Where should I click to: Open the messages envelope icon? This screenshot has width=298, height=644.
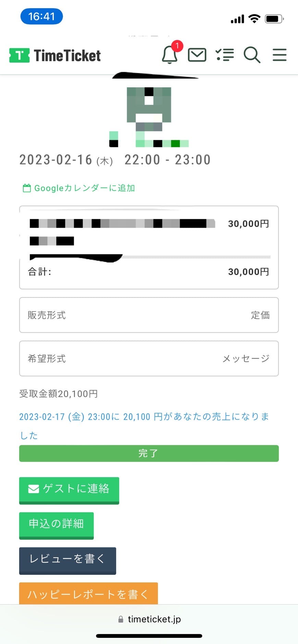[197, 55]
